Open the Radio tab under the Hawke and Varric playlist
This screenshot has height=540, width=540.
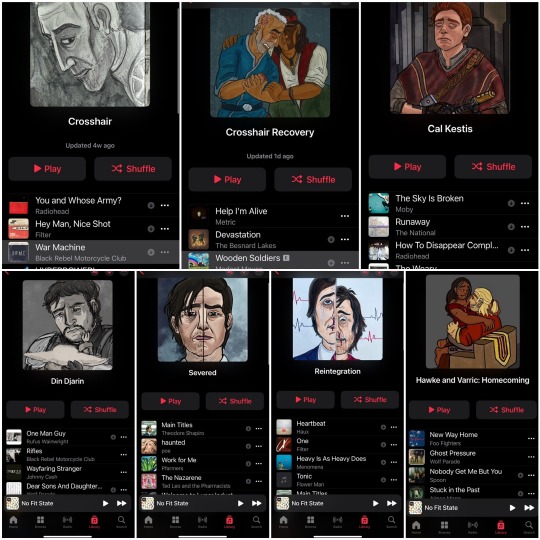click(x=472, y=526)
